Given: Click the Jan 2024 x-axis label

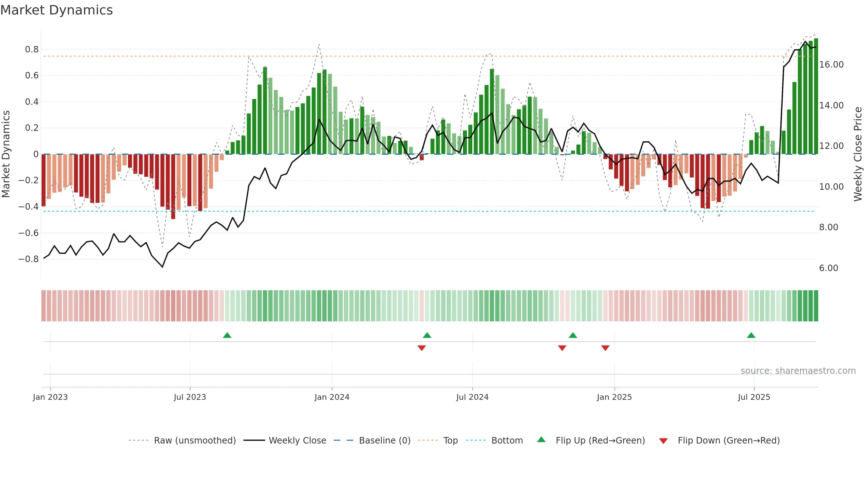Looking at the screenshot, I should coord(332,397).
